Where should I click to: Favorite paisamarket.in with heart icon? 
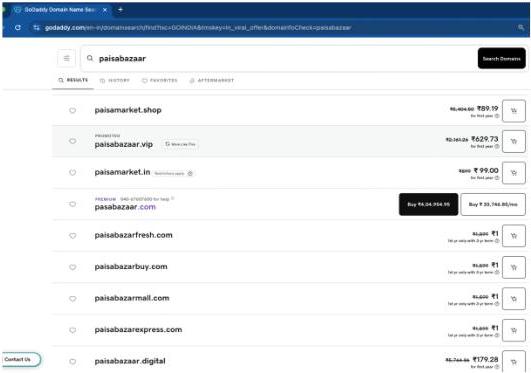point(72,172)
